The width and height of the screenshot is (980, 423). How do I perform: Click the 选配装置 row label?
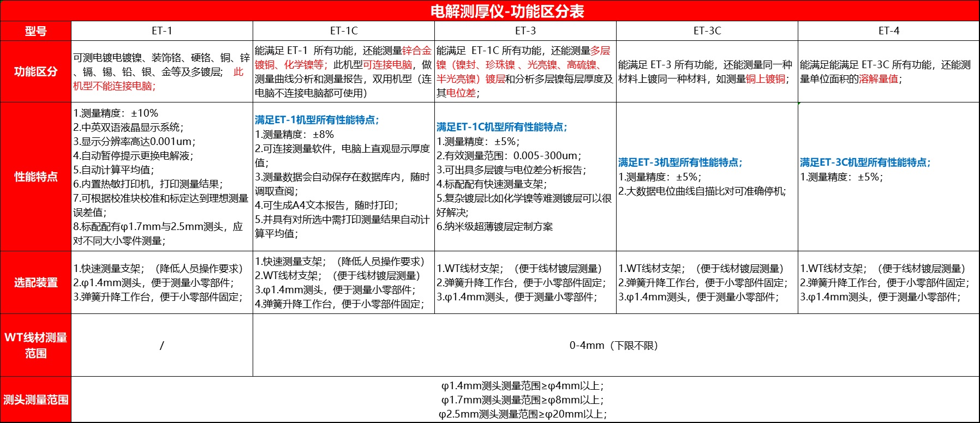[35, 282]
